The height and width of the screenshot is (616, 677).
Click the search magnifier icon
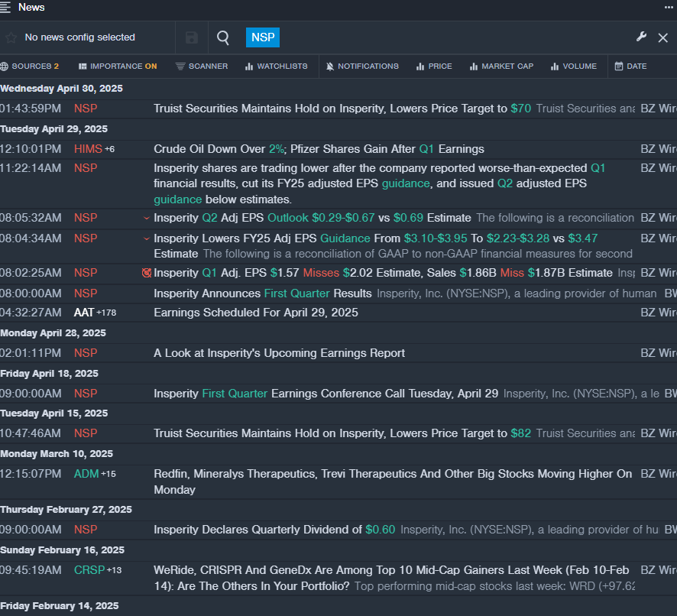[223, 37]
